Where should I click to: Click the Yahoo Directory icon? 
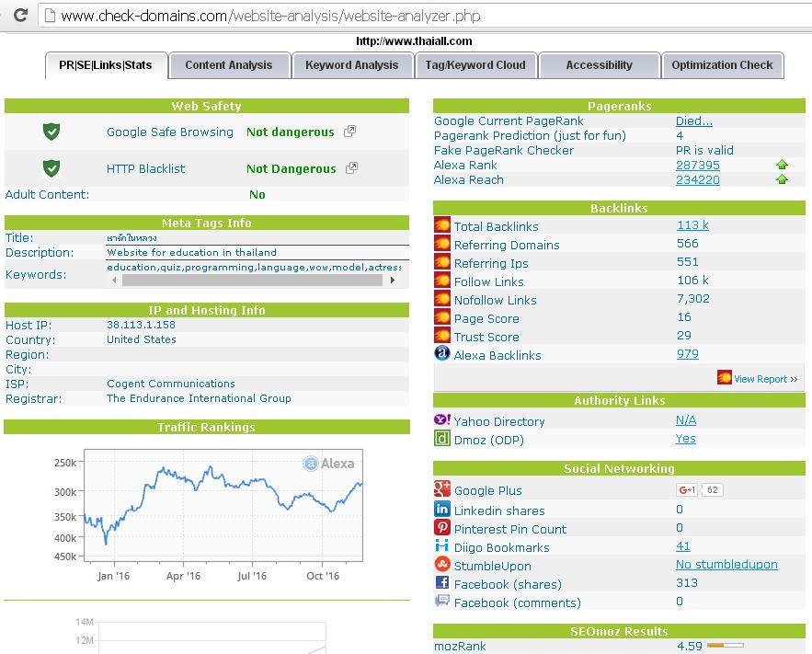pyautogui.click(x=442, y=420)
